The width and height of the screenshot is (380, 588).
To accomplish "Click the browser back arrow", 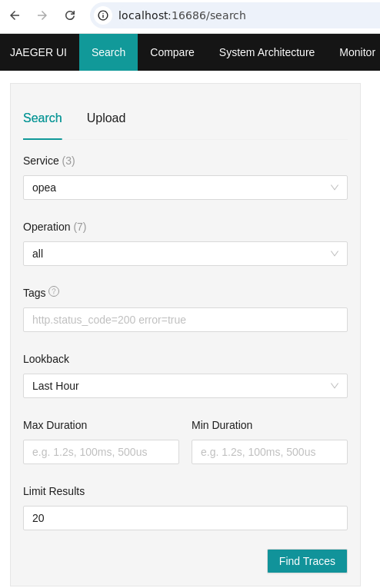I will pyautogui.click(x=15, y=15).
